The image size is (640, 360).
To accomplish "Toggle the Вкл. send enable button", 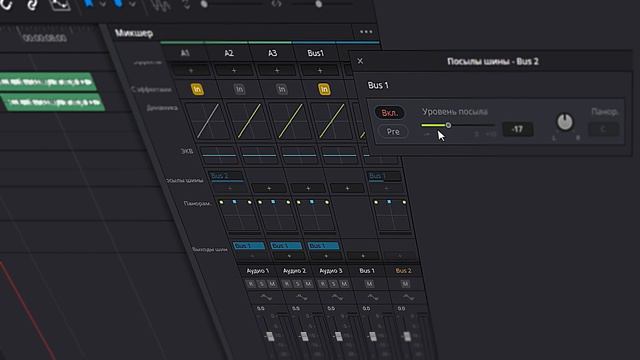I will point(390,113).
